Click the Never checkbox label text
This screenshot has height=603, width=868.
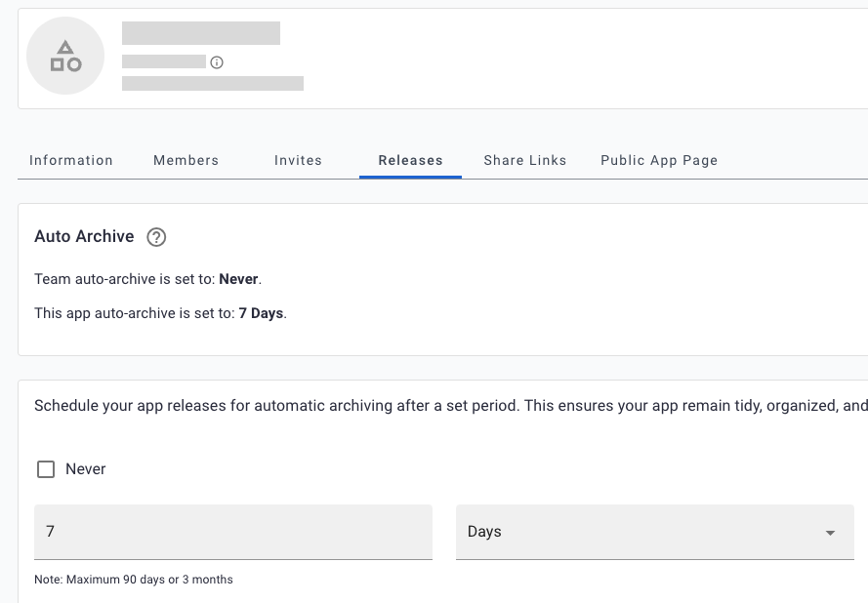(86, 469)
